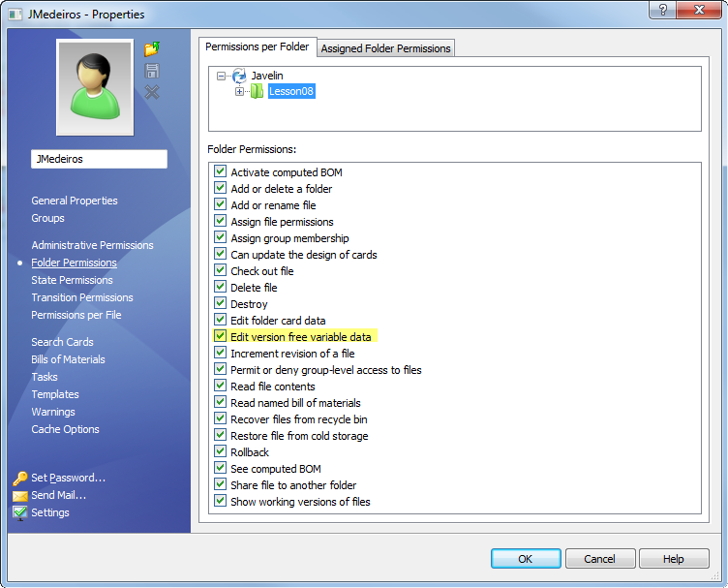Viewport: 728px width, 588px height.
Task: Toggle Read named bill of materials checkbox
Action: (x=220, y=402)
